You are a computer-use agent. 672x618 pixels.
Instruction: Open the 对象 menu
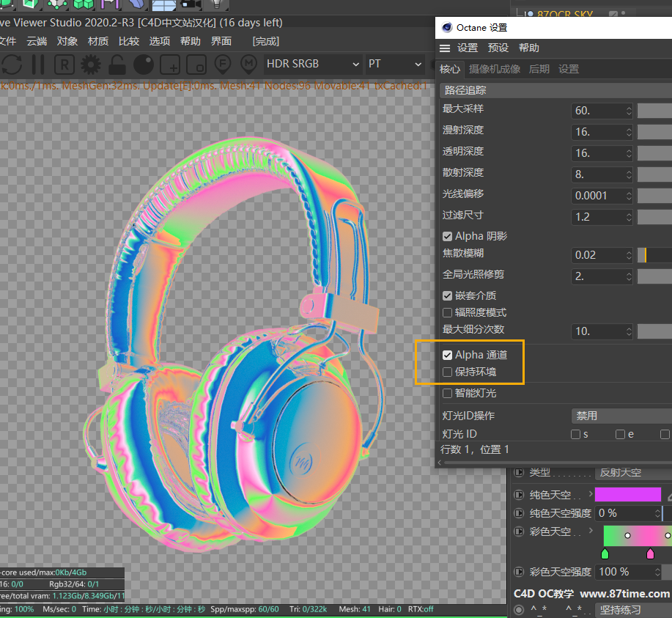click(x=67, y=41)
